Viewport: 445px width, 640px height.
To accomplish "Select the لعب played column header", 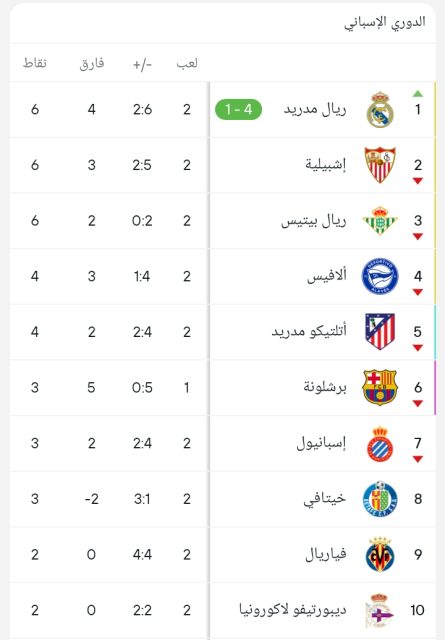I will (187, 64).
